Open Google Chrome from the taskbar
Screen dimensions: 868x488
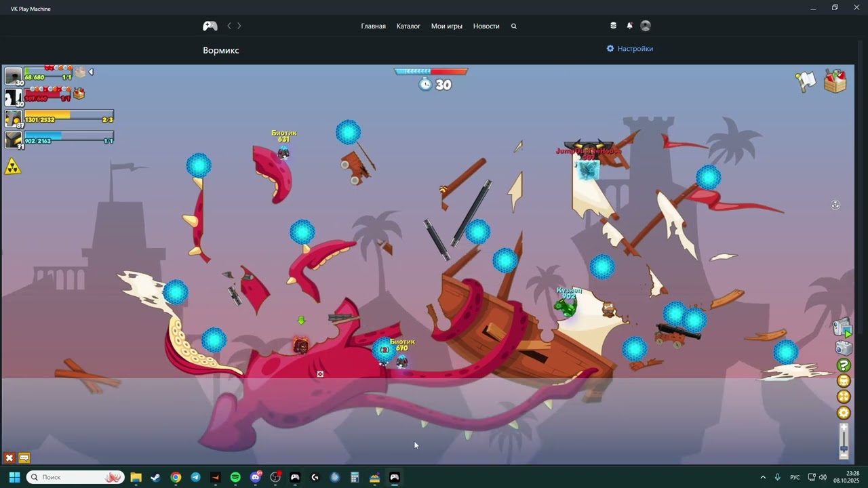click(176, 477)
